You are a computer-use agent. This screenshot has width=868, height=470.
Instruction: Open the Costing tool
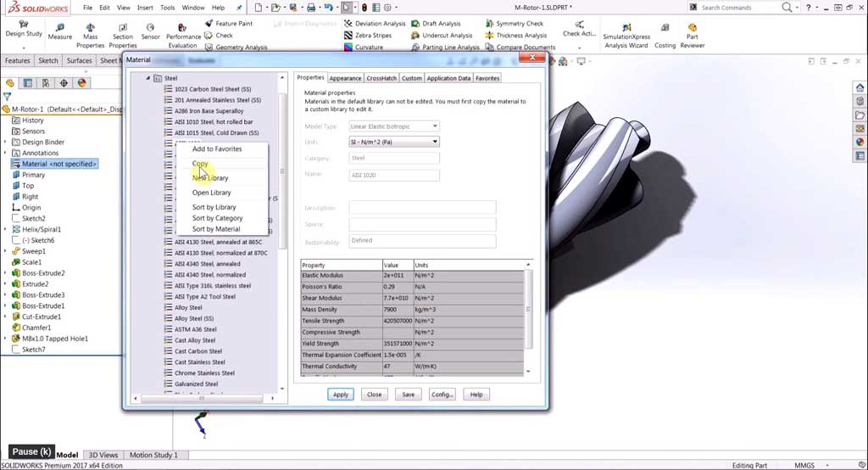[665, 36]
